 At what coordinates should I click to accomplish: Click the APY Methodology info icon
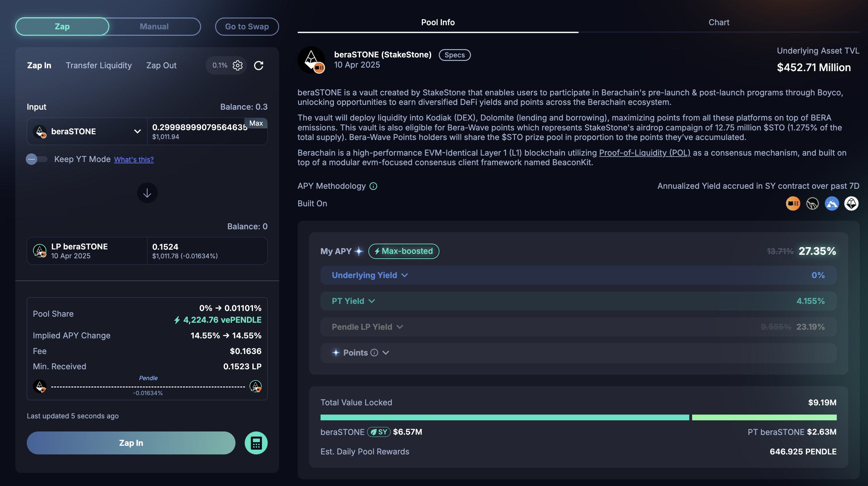(373, 186)
